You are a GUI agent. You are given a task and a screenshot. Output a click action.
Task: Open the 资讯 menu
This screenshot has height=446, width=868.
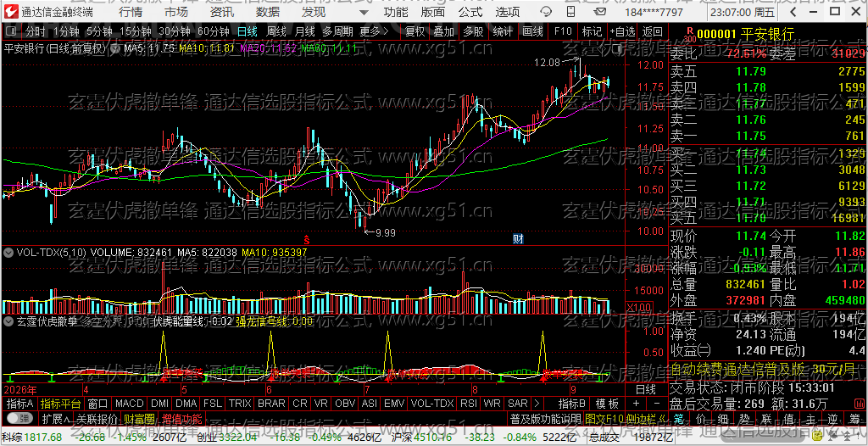222,12
